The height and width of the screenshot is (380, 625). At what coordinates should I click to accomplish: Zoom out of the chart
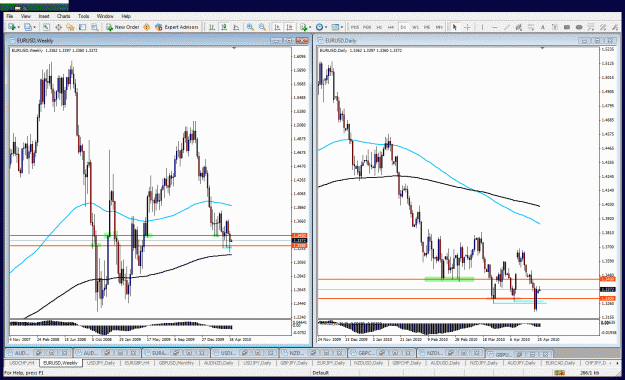click(x=262, y=27)
